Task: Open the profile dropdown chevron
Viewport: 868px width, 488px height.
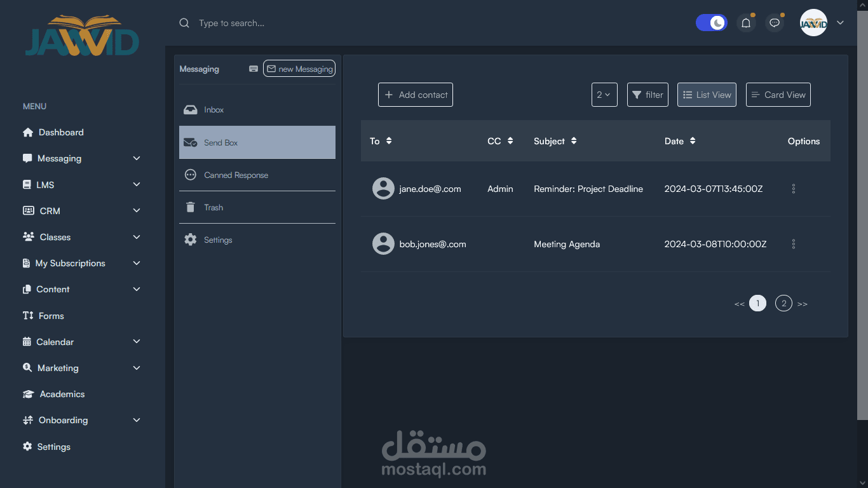Action: click(840, 23)
